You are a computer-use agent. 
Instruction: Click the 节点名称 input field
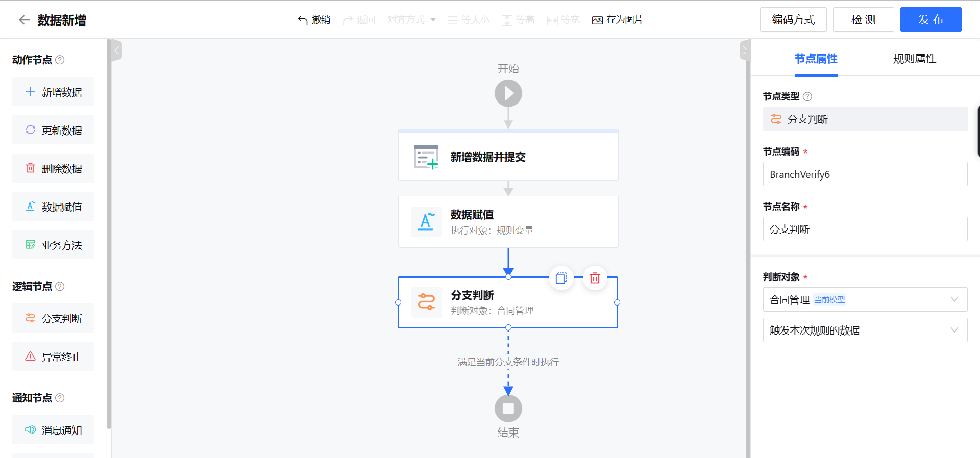coord(865,229)
